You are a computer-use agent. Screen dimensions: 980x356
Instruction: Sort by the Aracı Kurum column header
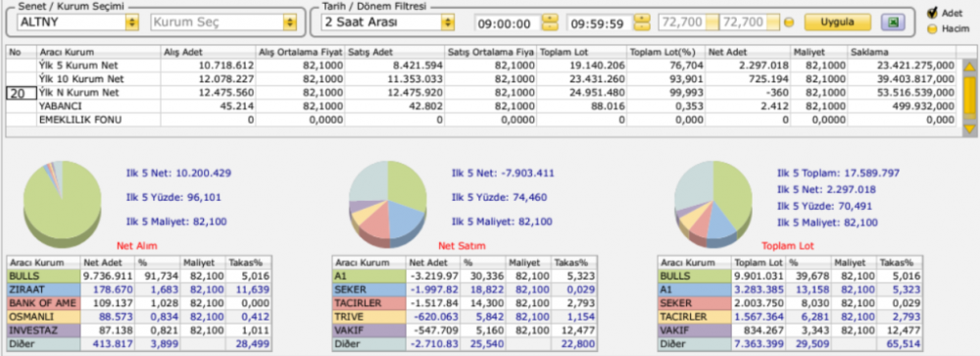[x=98, y=52]
